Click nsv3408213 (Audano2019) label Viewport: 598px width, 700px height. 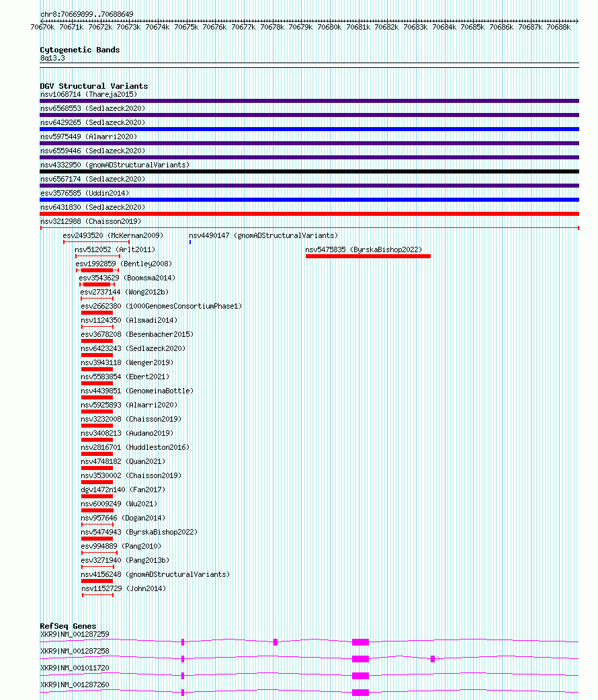tap(127, 434)
